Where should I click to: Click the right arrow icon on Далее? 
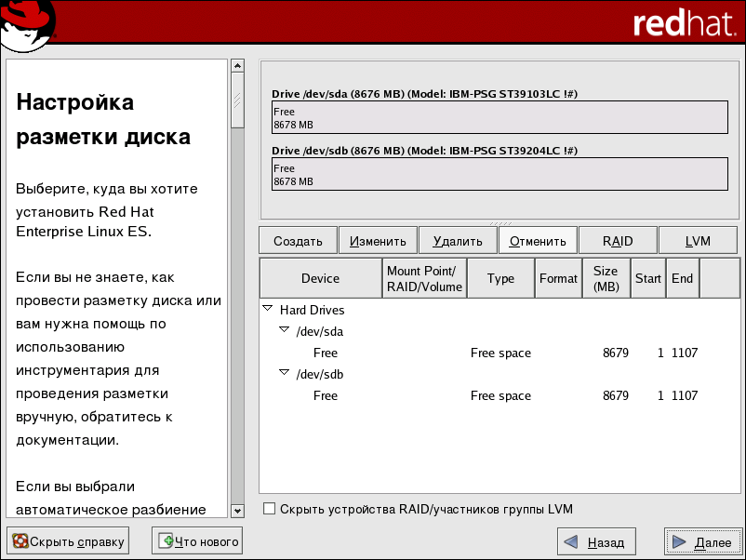coord(680,541)
